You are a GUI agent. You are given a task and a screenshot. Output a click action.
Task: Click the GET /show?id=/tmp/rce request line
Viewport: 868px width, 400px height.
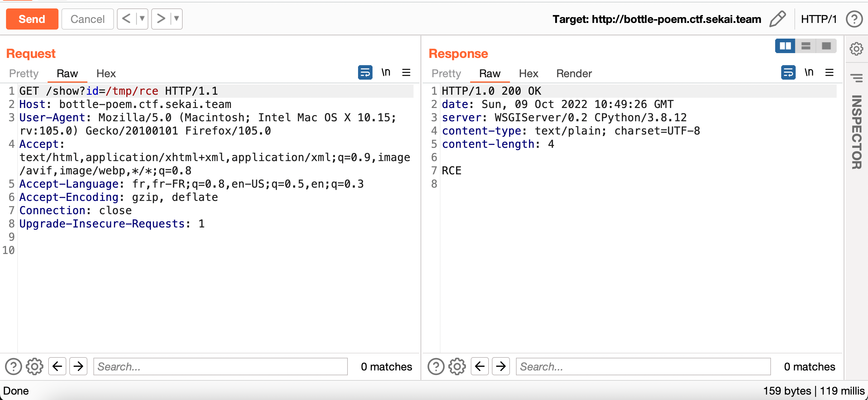[x=119, y=91]
